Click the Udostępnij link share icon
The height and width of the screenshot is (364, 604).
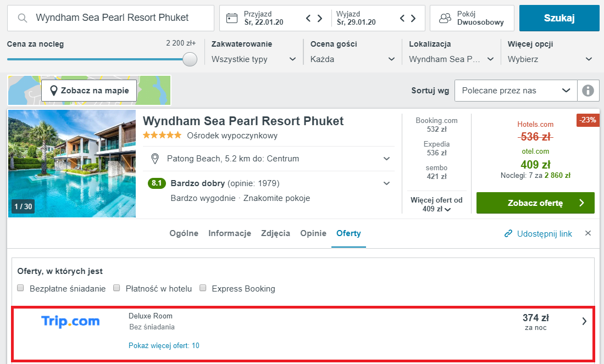coord(508,233)
